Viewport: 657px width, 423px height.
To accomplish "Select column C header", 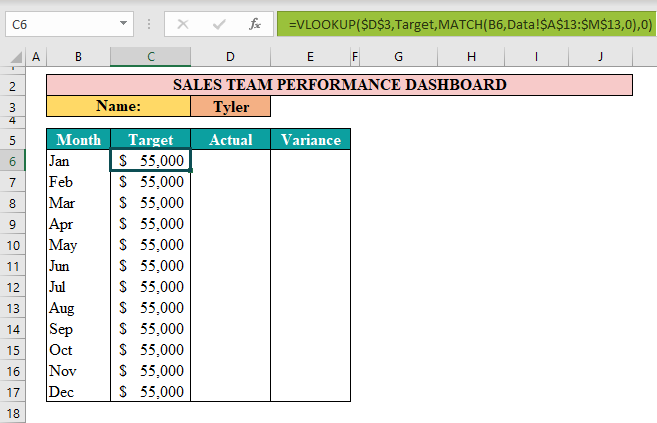I will (150, 57).
